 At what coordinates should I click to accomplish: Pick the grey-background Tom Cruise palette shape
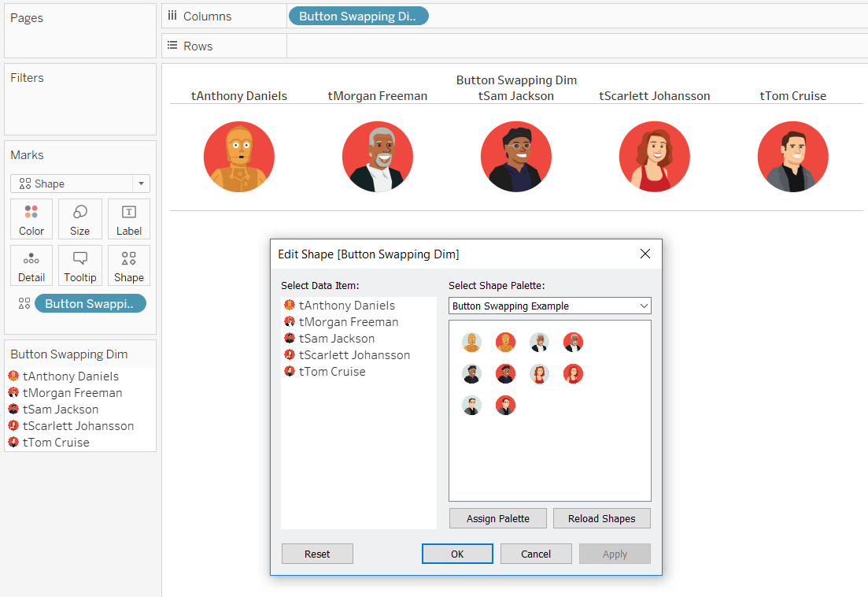(471, 406)
